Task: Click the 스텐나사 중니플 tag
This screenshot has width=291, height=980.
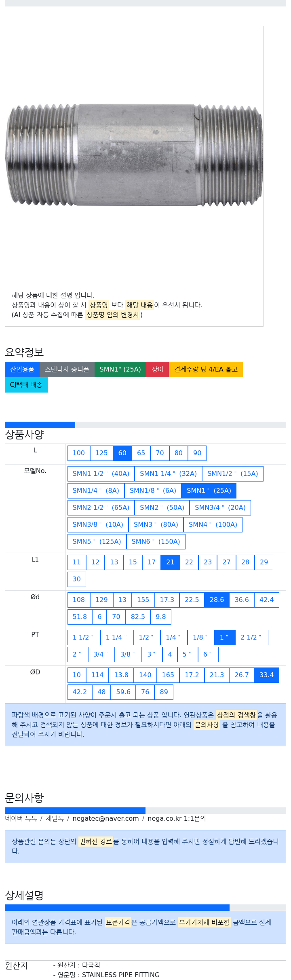Action: pos(67,370)
